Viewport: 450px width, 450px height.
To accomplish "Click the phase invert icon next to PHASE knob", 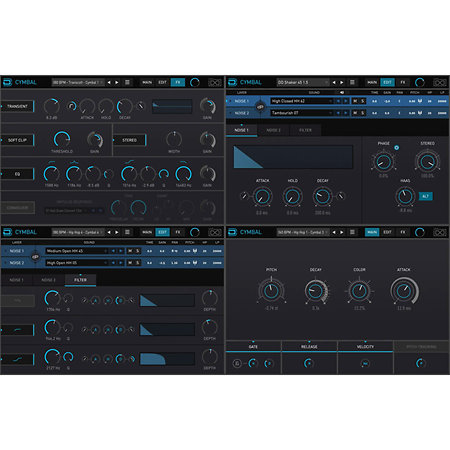I will pos(396,147).
